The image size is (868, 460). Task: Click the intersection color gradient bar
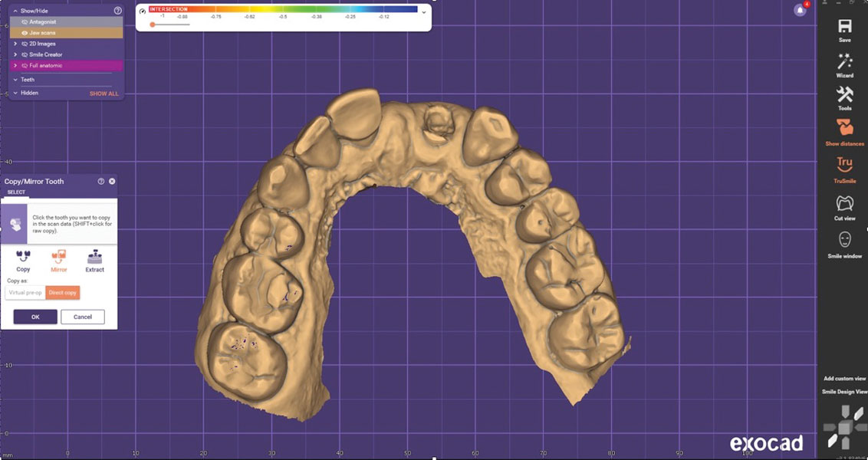pyautogui.click(x=283, y=9)
